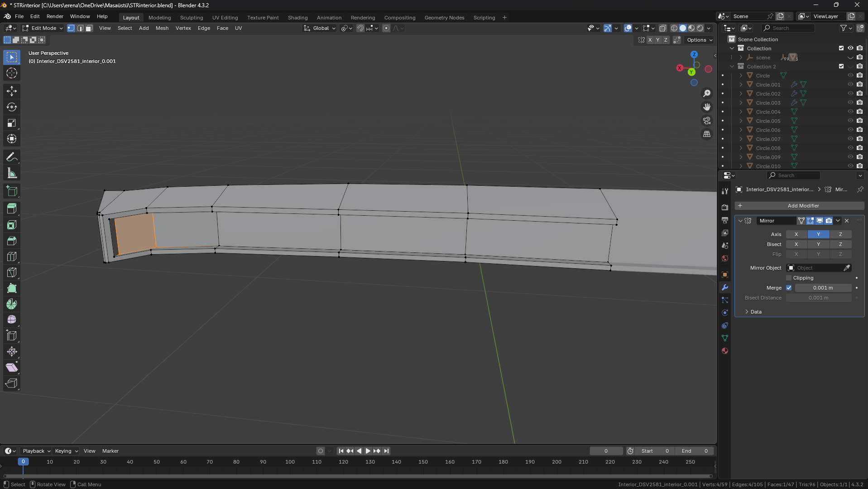Viewport: 868px width, 489px height.
Task: Exclude Collection 2 from view layer
Action: [841, 67]
